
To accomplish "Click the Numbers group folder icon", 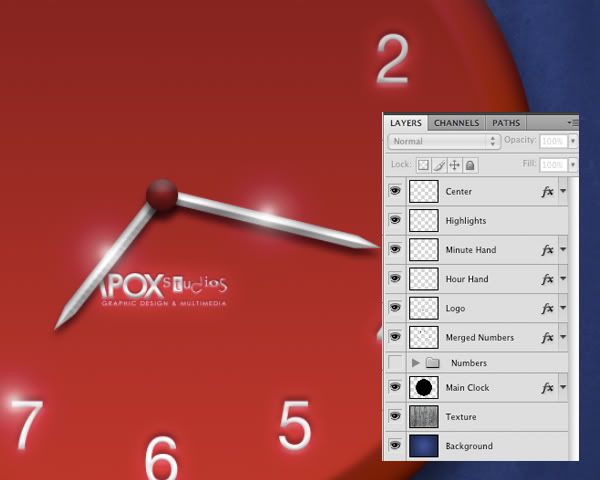I will (432, 363).
